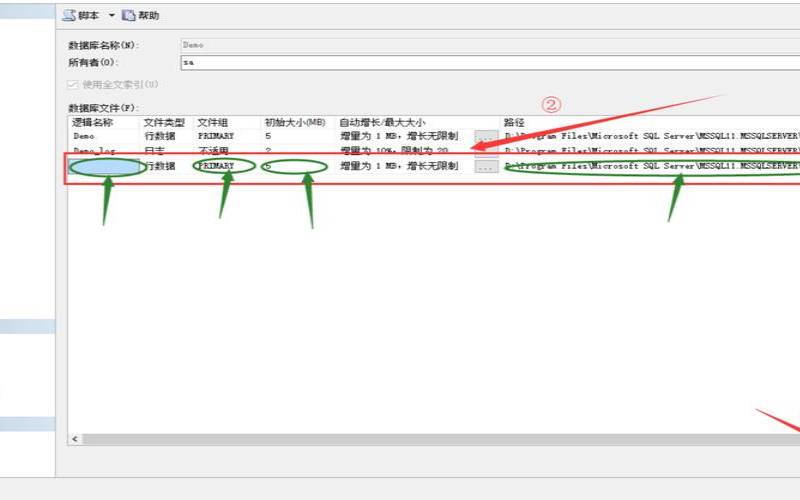
Task: Click the file path cell in the Demo_log row
Action: click(651, 151)
